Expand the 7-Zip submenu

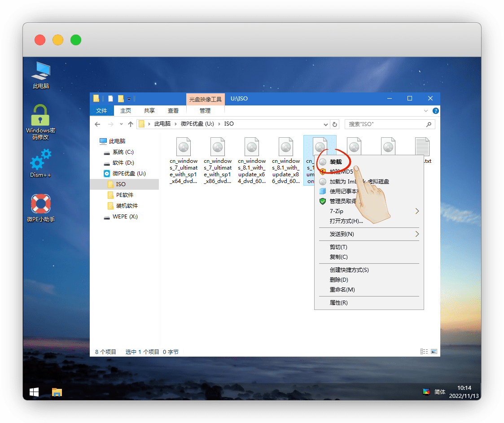[417, 211]
